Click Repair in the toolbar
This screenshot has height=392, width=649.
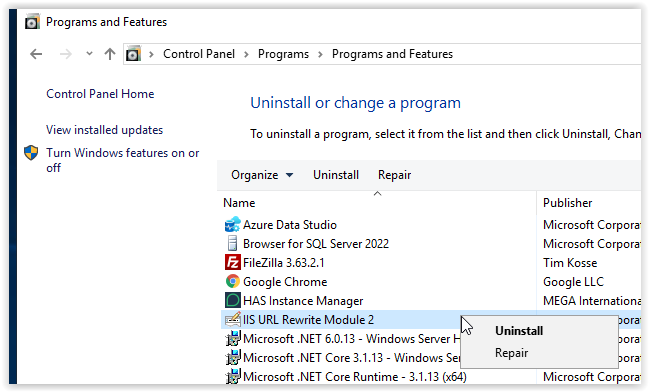(394, 175)
